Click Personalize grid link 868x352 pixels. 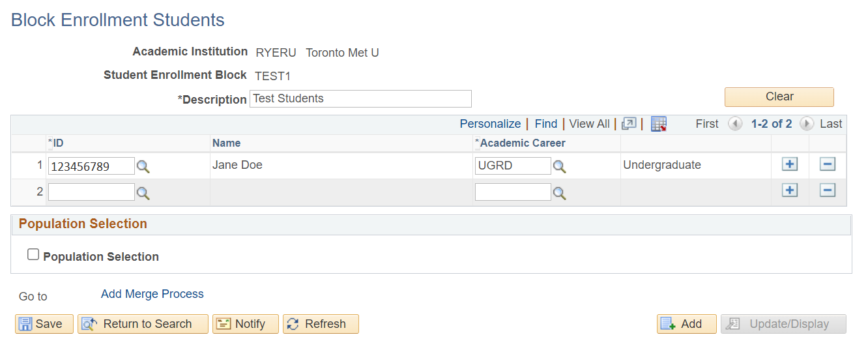click(490, 124)
